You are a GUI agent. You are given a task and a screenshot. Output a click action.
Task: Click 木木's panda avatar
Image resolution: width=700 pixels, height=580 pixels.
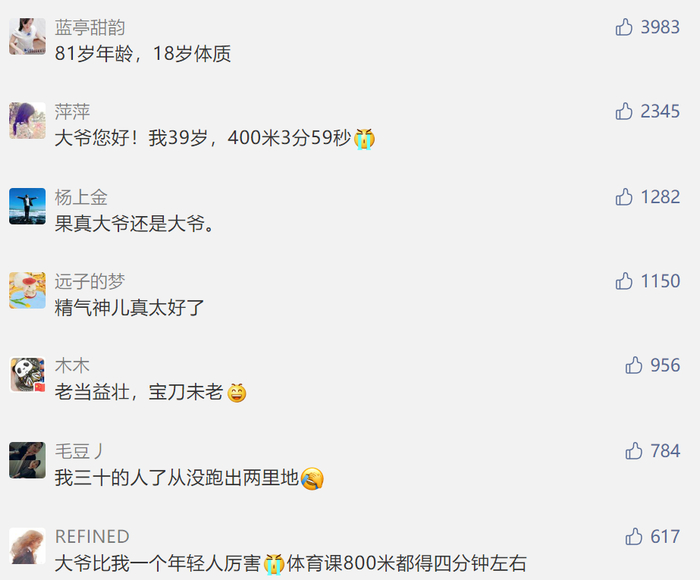27,375
